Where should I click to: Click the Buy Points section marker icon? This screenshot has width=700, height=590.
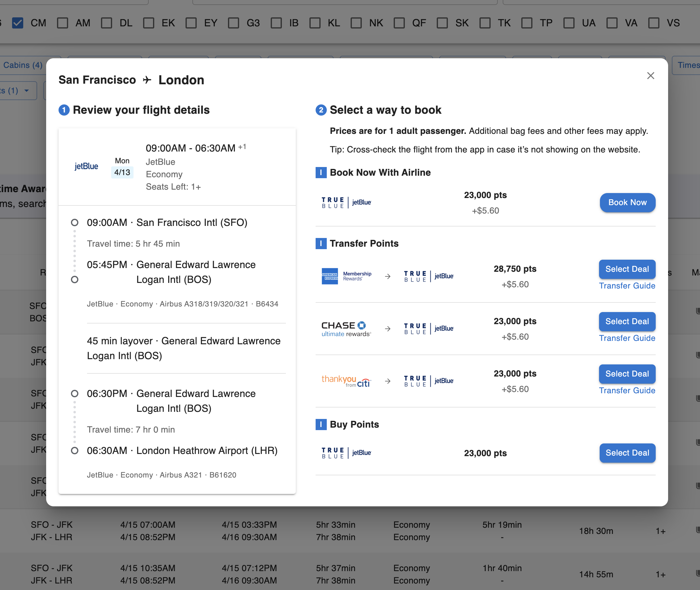(x=321, y=425)
